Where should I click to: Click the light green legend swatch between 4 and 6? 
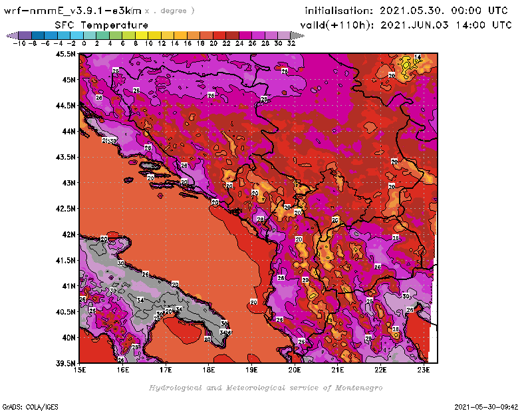(116, 35)
